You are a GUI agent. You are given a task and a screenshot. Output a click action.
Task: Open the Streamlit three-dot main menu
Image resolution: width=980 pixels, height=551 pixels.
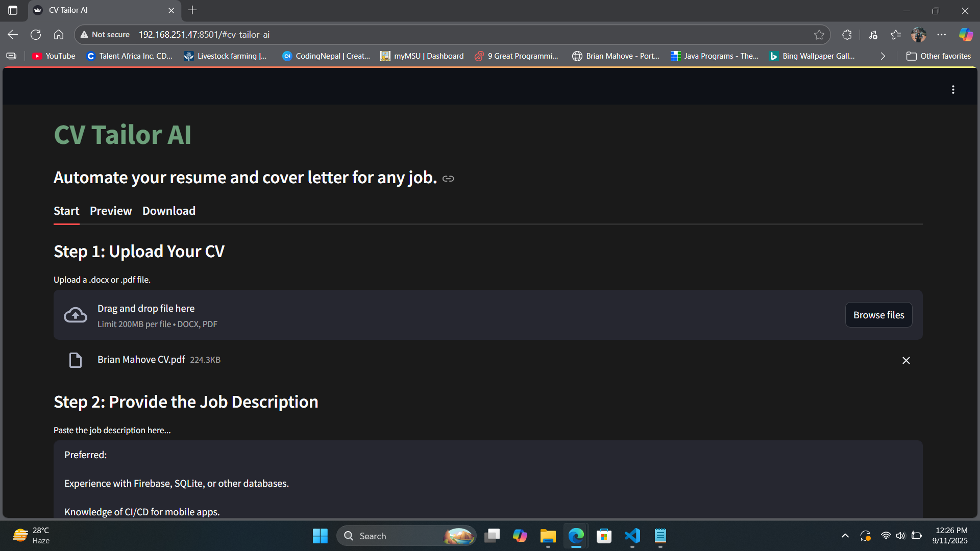[x=953, y=90]
